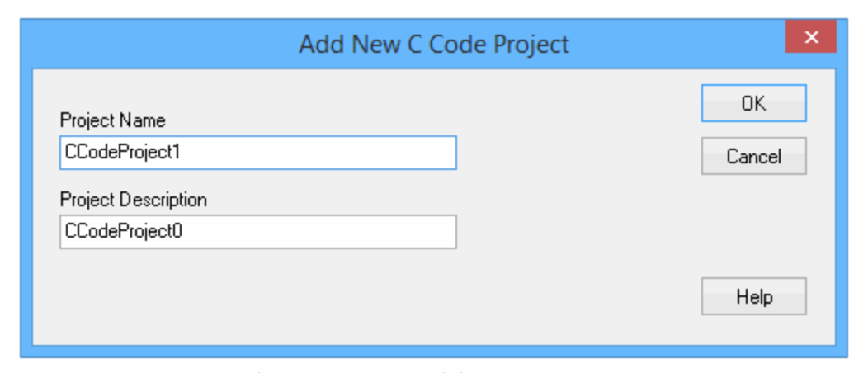Focus the Project Name input field
The image size is (868, 373).
coord(257,153)
